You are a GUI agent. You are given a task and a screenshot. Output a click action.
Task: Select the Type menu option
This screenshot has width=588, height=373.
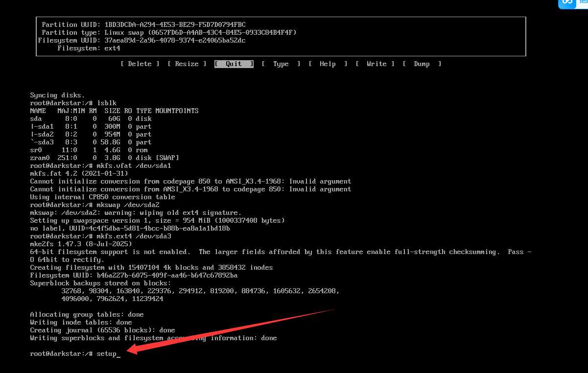pyautogui.click(x=281, y=64)
